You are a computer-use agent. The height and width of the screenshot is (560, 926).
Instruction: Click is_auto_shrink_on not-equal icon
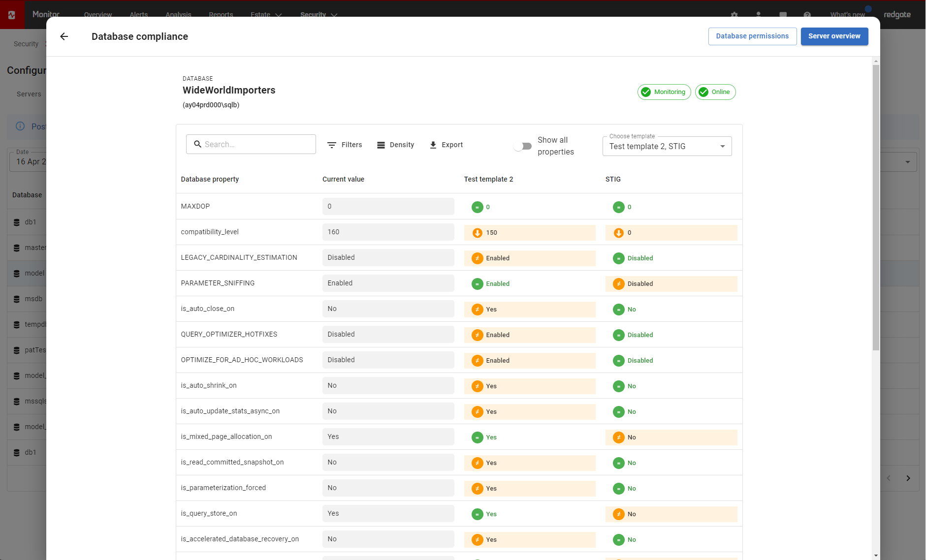(x=477, y=386)
